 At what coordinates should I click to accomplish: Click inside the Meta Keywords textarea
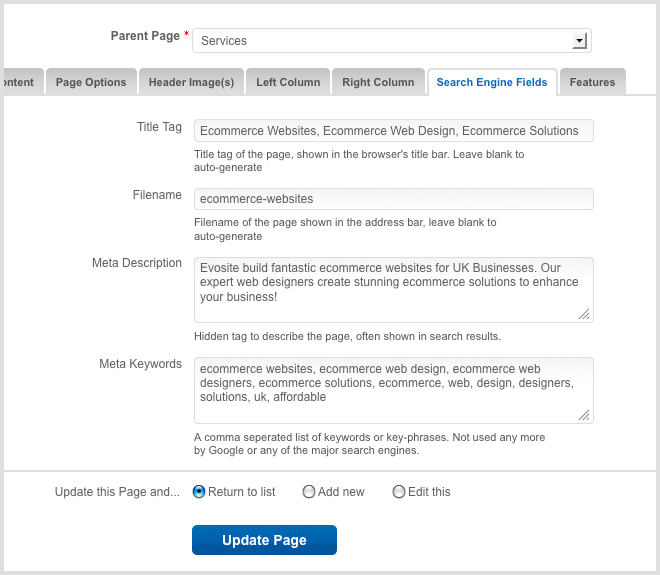coord(394,391)
